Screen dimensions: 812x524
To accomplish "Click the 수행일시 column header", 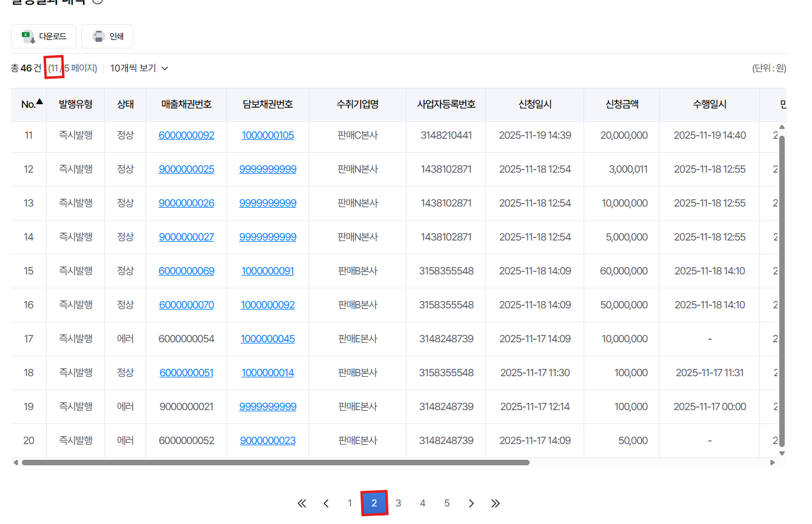I will click(710, 105).
